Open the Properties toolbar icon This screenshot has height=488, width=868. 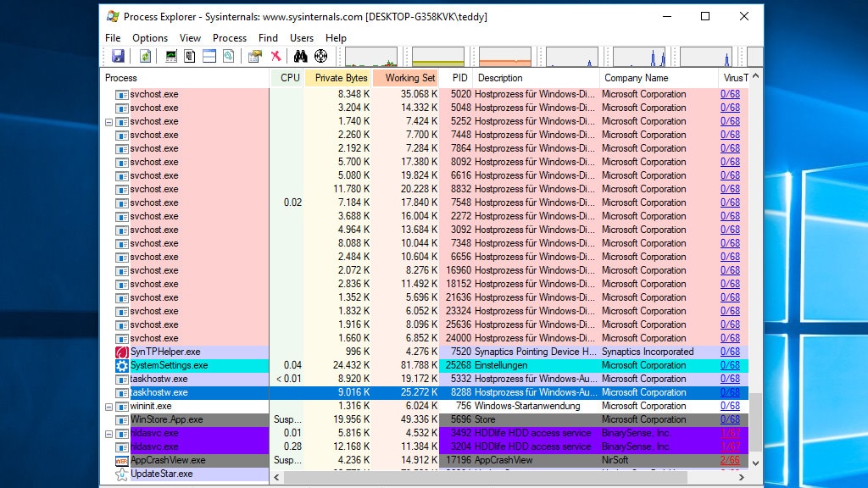point(254,56)
